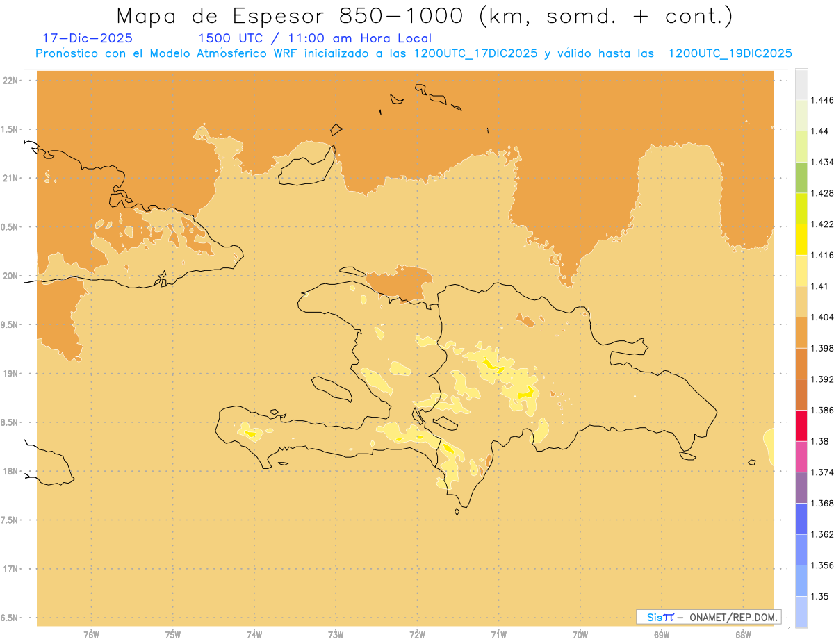This screenshot has width=834, height=644.
Task: Click the 69W longitude axis label
Action: click(x=662, y=635)
